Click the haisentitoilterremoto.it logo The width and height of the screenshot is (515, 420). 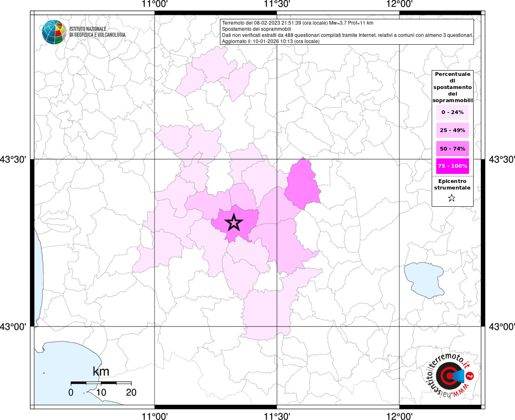(x=451, y=376)
